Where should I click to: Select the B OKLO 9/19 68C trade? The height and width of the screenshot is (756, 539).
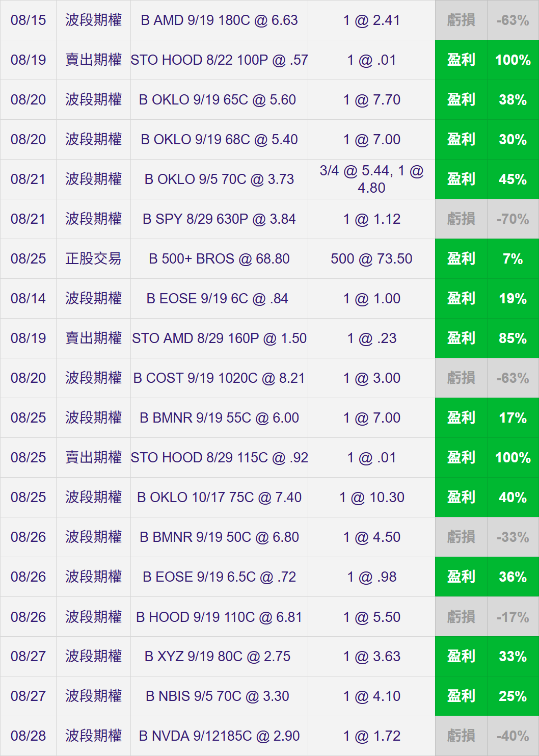click(x=219, y=140)
